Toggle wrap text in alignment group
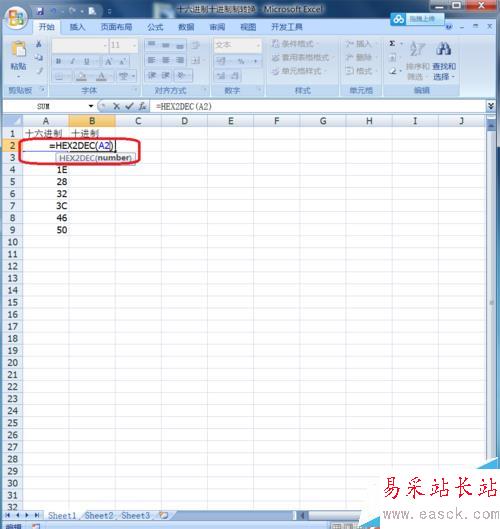Image resolution: width=500 pixels, height=529 pixels. (x=196, y=45)
